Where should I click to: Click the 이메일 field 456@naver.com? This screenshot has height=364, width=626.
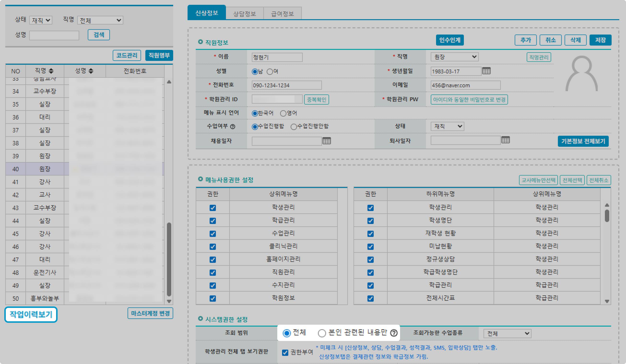point(466,85)
